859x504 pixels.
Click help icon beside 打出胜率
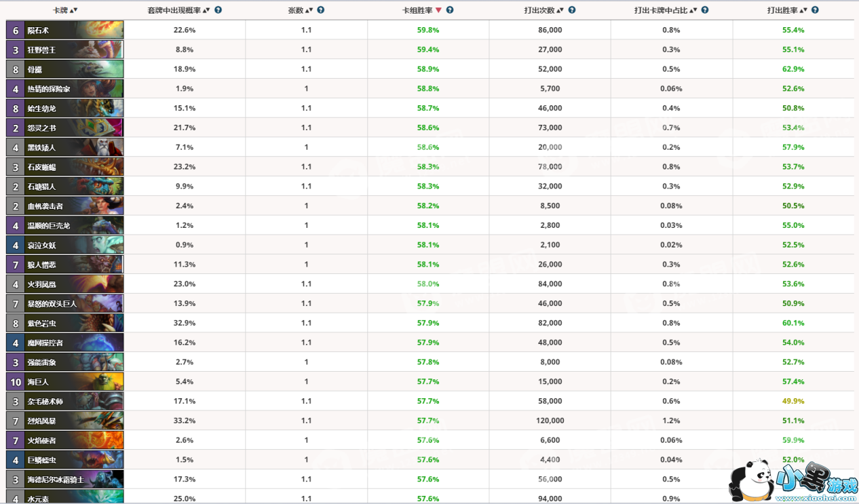click(815, 10)
